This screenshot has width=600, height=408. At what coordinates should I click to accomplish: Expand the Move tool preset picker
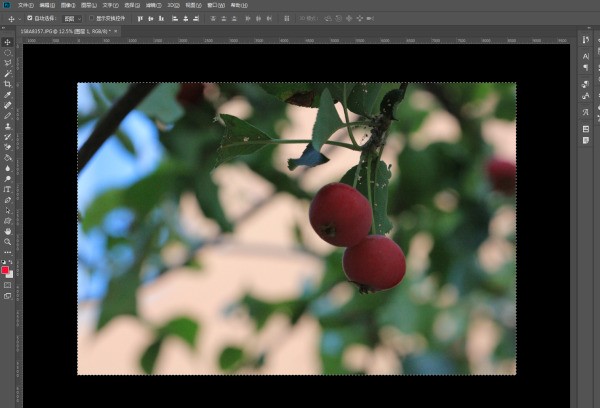click(19, 18)
